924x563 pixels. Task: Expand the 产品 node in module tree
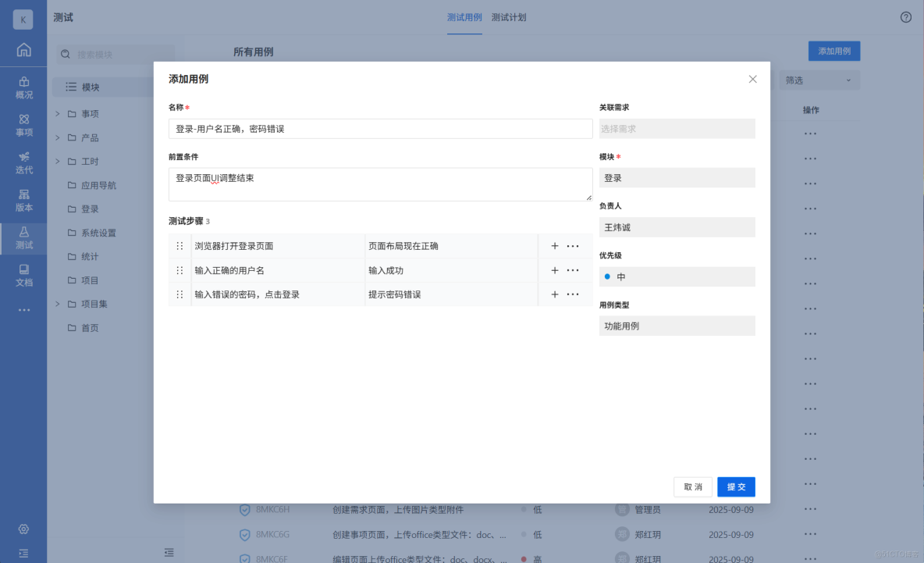point(56,137)
